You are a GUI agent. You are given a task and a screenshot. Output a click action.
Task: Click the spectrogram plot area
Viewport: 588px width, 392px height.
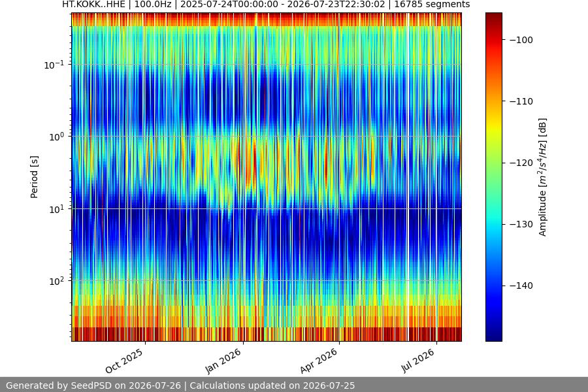tap(267, 177)
